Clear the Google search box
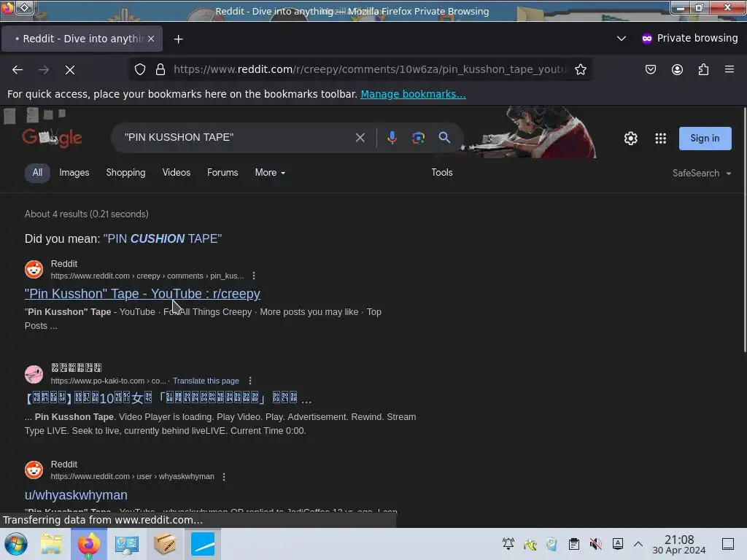Viewport: 747px width, 560px height. pyautogui.click(x=360, y=138)
